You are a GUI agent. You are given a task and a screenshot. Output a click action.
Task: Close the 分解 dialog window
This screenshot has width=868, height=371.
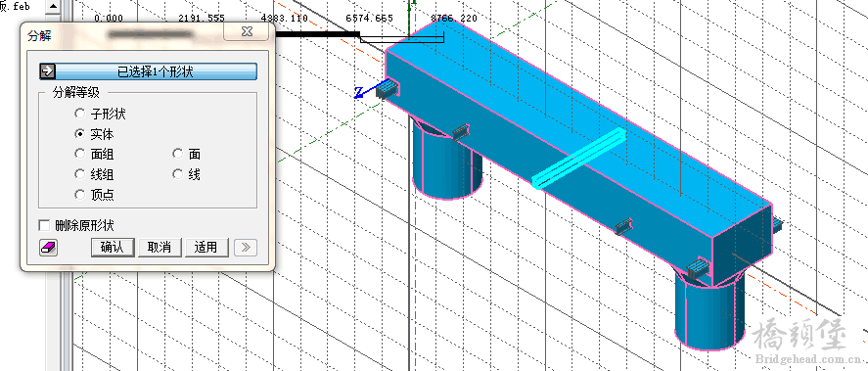click(247, 32)
